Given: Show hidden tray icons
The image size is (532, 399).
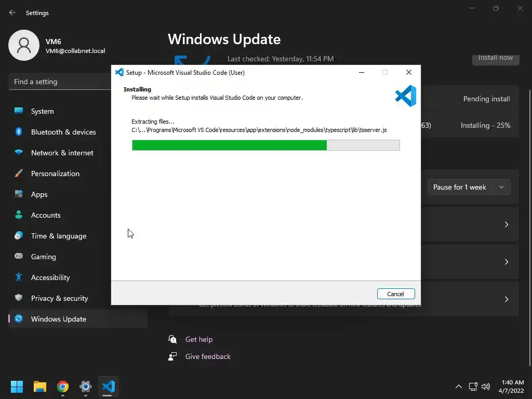Looking at the screenshot, I should [x=458, y=387].
